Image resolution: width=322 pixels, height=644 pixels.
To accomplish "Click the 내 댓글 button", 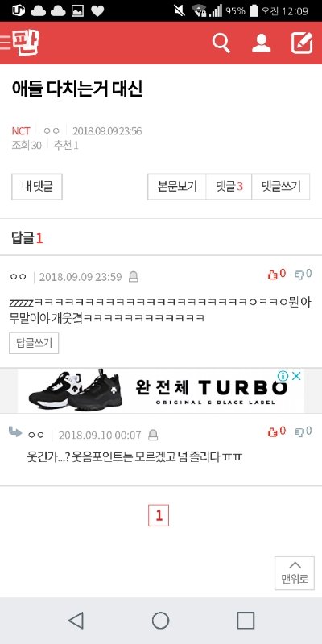I will tap(37, 187).
